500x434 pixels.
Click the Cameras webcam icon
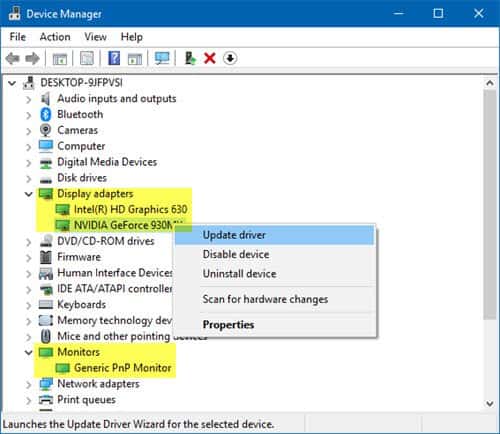[46, 130]
